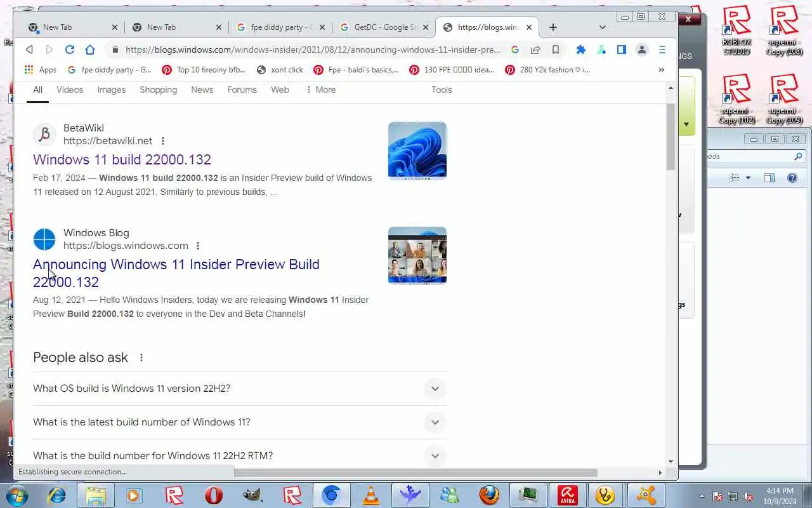Open People also ask options menu

pyautogui.click(x=141, y=358)
